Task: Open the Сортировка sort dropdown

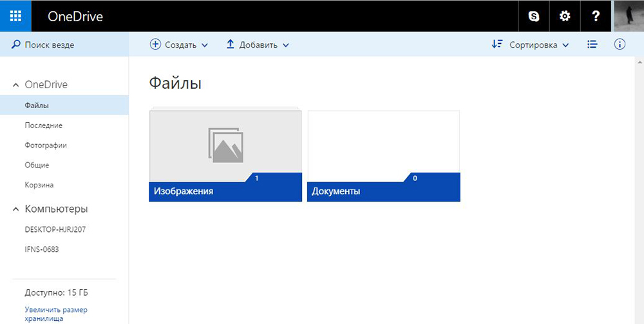Action: (x=531, y=45)
